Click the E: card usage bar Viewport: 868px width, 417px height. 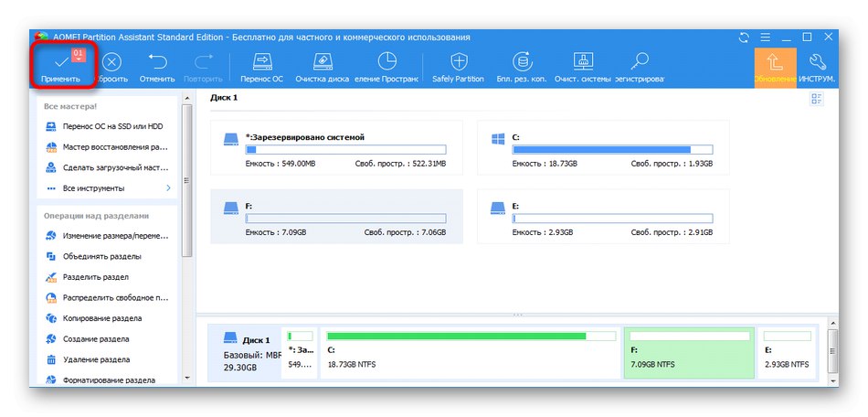[x=612, y=219]
